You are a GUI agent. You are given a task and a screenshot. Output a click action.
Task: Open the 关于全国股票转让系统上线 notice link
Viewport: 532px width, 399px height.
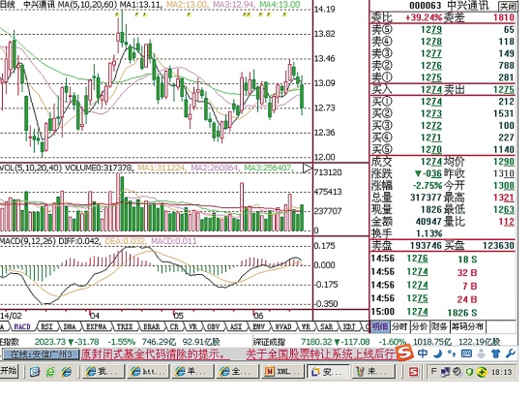tap(320, 354)
